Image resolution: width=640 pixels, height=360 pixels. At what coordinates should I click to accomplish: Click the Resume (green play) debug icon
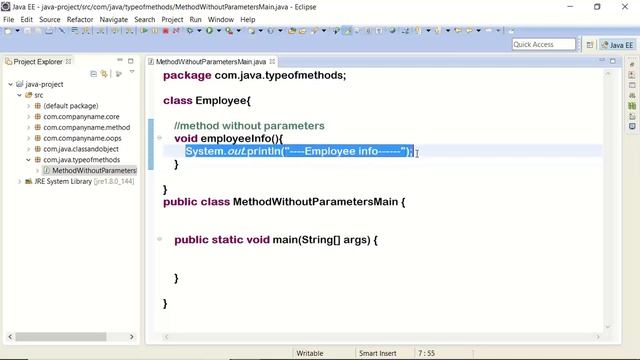point(144,31)
